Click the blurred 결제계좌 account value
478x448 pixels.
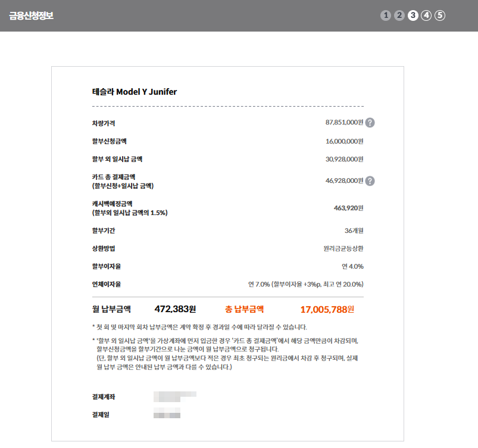[175, 396]
